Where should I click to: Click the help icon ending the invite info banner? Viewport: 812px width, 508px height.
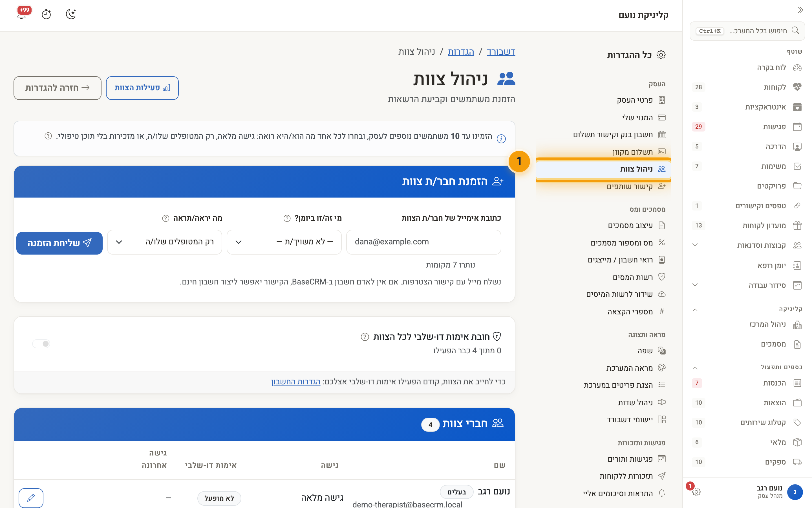click(x=48, y=136)
